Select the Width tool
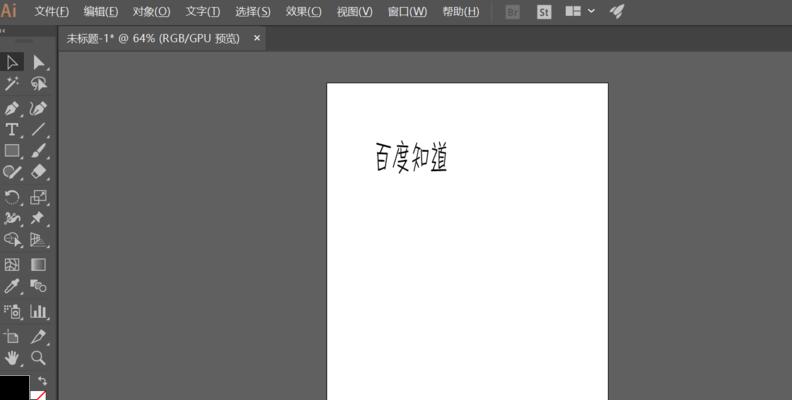The width and height of the screenshot is (792, 400). pos(12,218)
